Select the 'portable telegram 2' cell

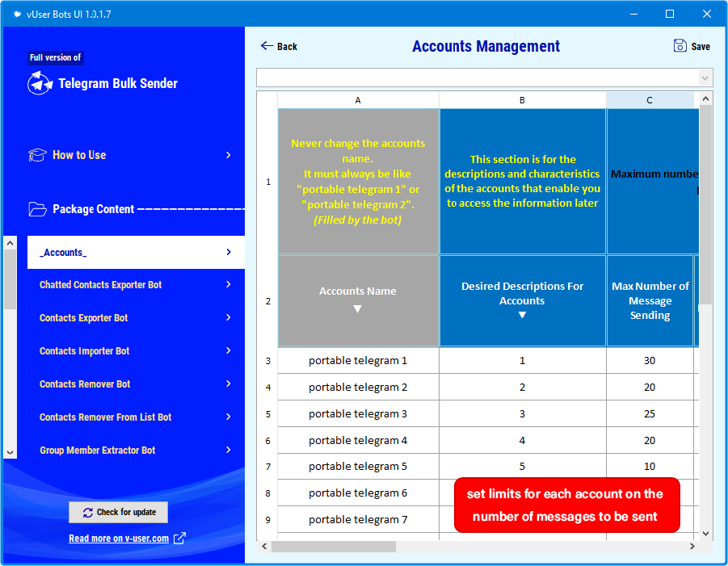[x=358, y=388]
